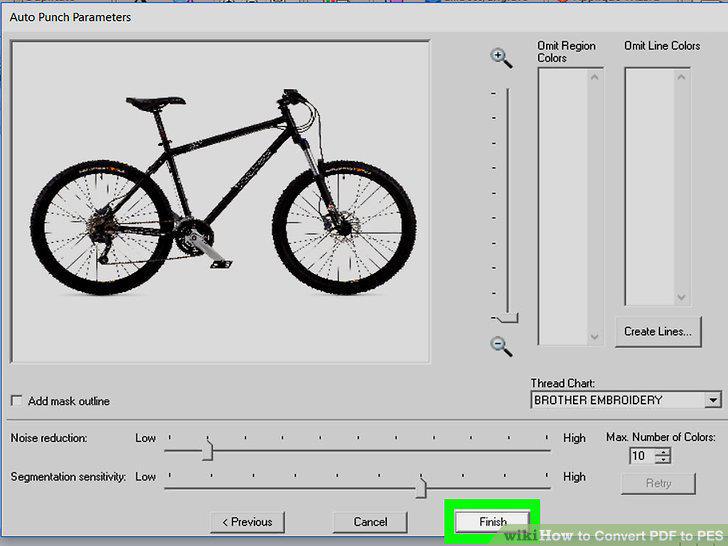Click the vertical zoom slider handle
The image size is (728, 546).
[507, 318]
